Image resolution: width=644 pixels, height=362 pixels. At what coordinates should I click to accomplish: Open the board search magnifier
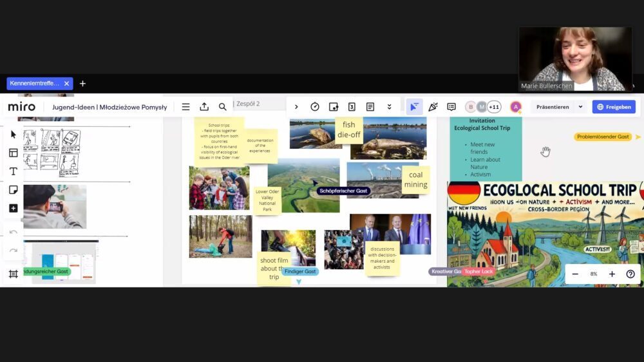222,107
